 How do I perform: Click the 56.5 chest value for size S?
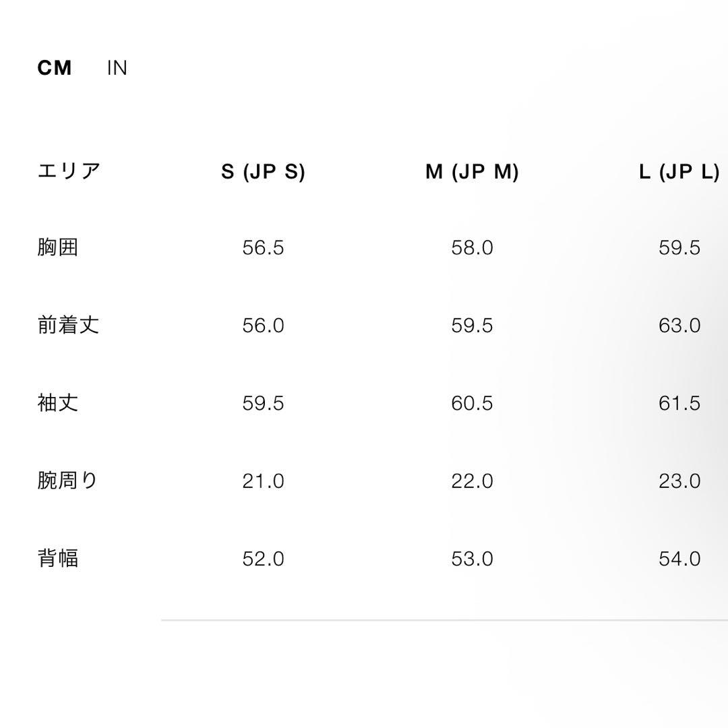265,248
